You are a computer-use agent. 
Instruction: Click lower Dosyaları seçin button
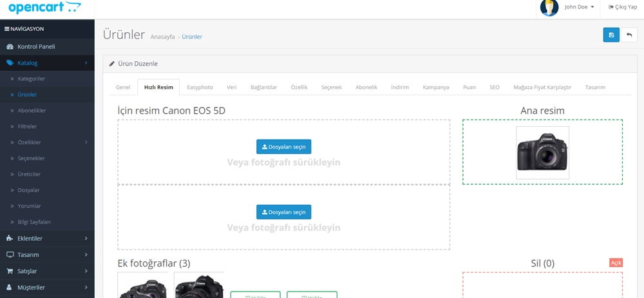pyautogui.click(x=284, y=212)
